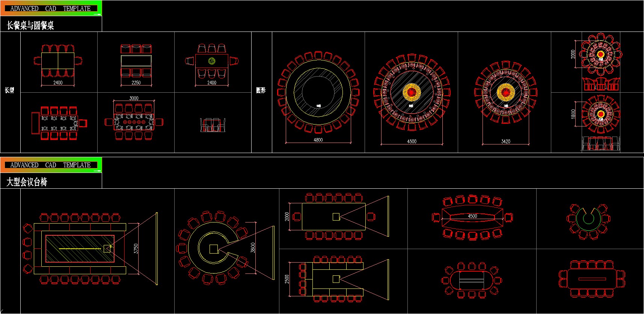Click ADVANCED CAD TEMPLATE banner above 大型会议台椅

pos(51,165)
